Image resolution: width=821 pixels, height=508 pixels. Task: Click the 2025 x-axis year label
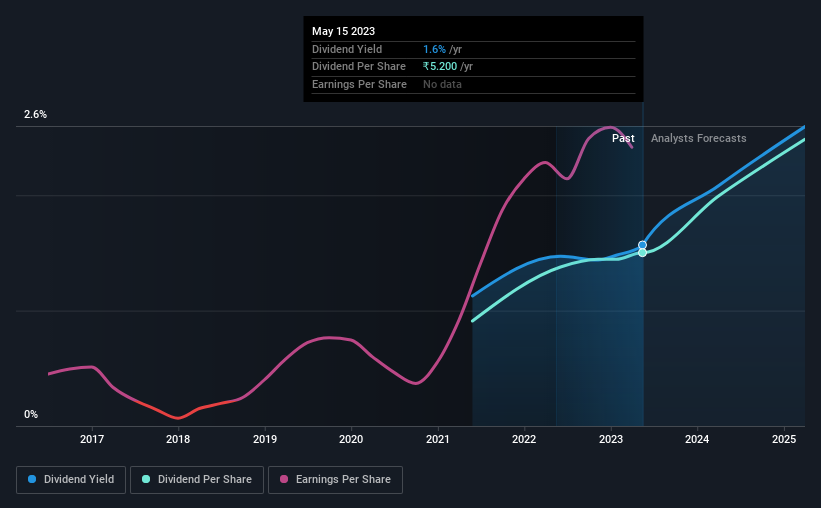pos(784,439)
